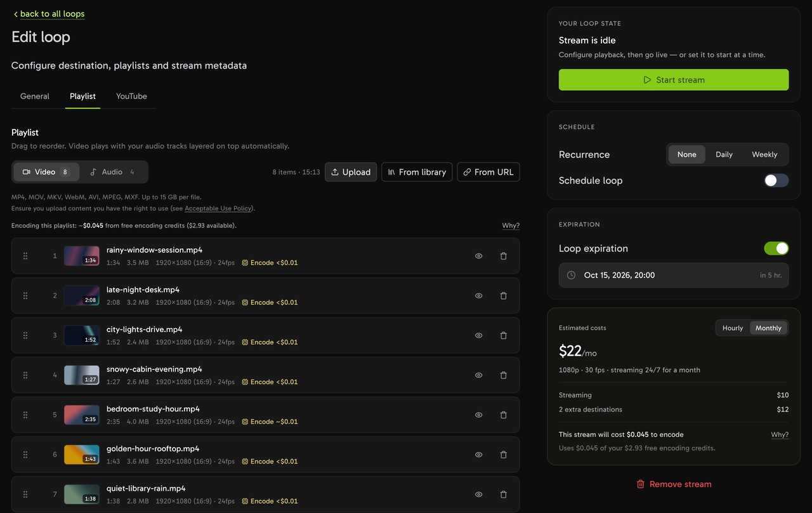Open the Acceptable Use Policy link
This screenshot has height=513, width=812.
(x=219, y=208)
